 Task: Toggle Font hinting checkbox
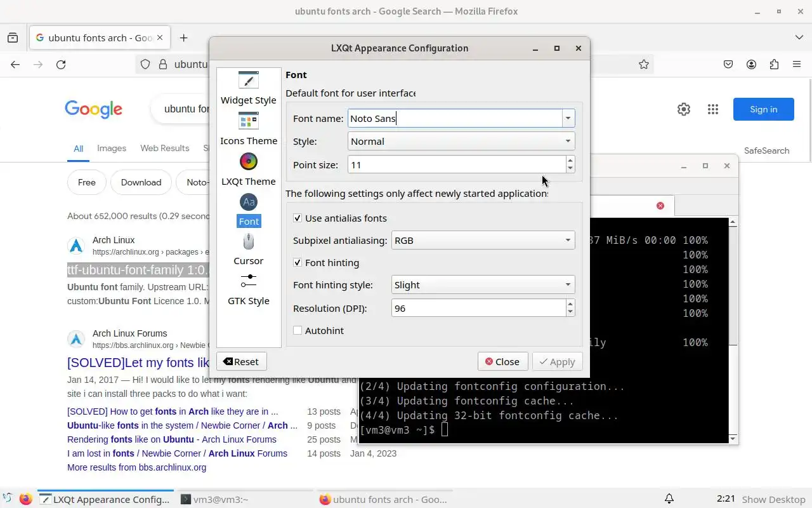pos(298,262)
